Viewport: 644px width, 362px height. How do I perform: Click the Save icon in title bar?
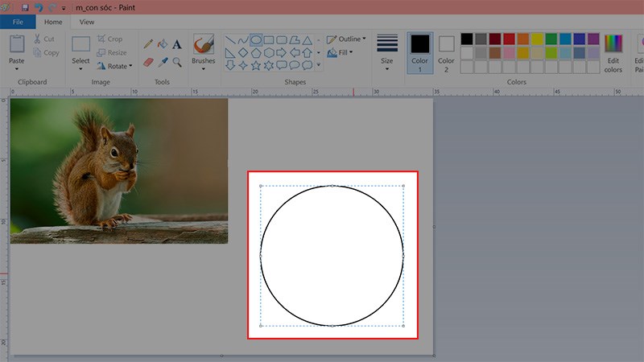25,6
